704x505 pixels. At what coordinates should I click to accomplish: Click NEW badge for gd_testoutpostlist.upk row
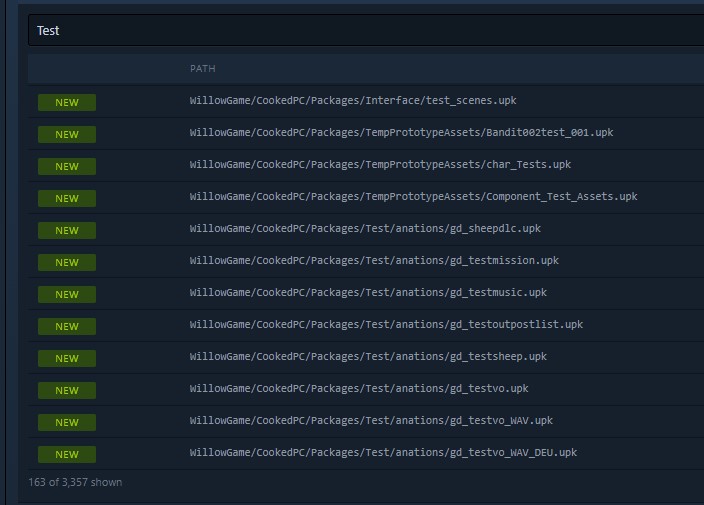click(x=67, y=326)
